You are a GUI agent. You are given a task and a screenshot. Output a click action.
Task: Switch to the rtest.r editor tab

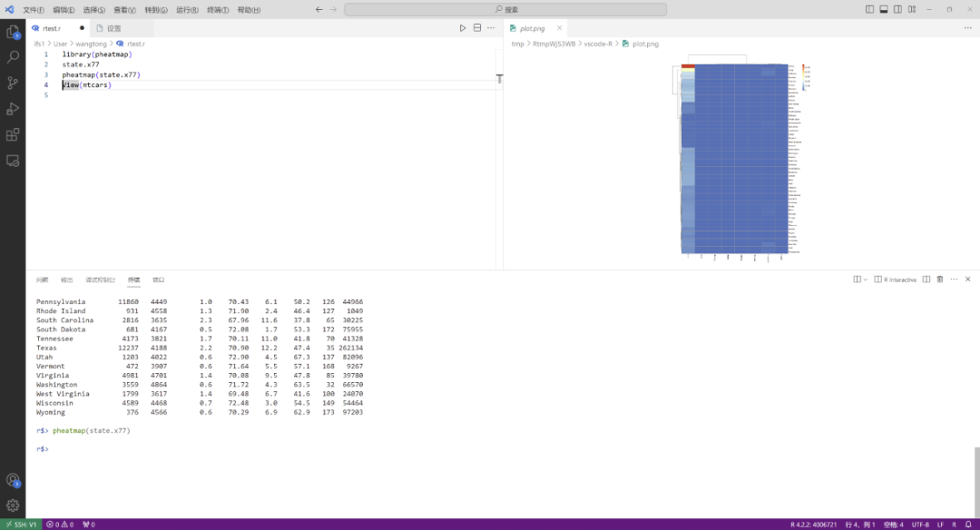coord(57,28)
